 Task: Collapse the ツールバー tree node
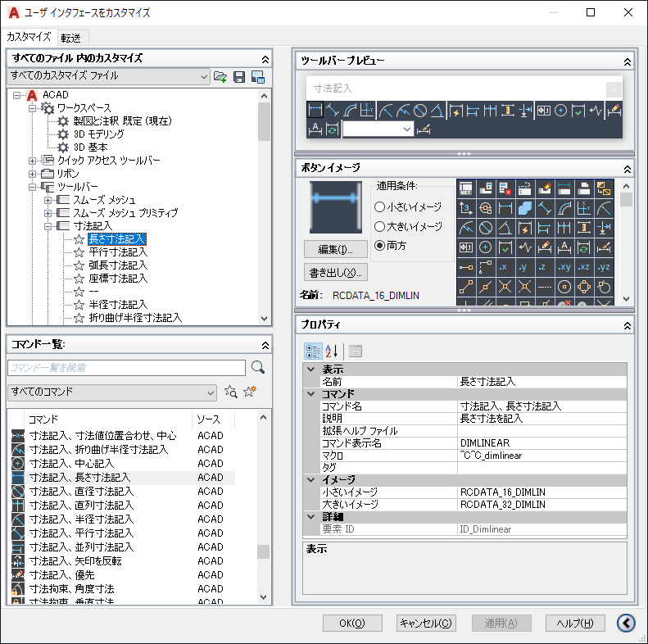point(32,188)
